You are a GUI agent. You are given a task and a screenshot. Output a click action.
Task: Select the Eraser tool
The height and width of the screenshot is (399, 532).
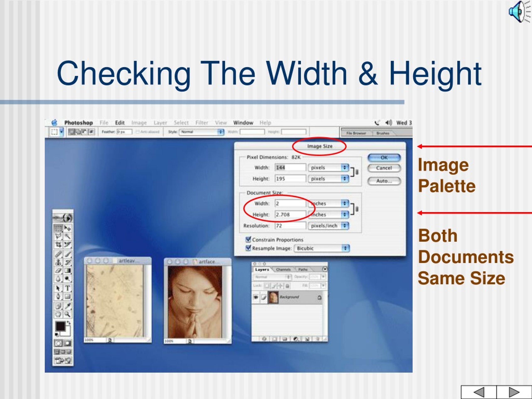click(x=58, y=271)
